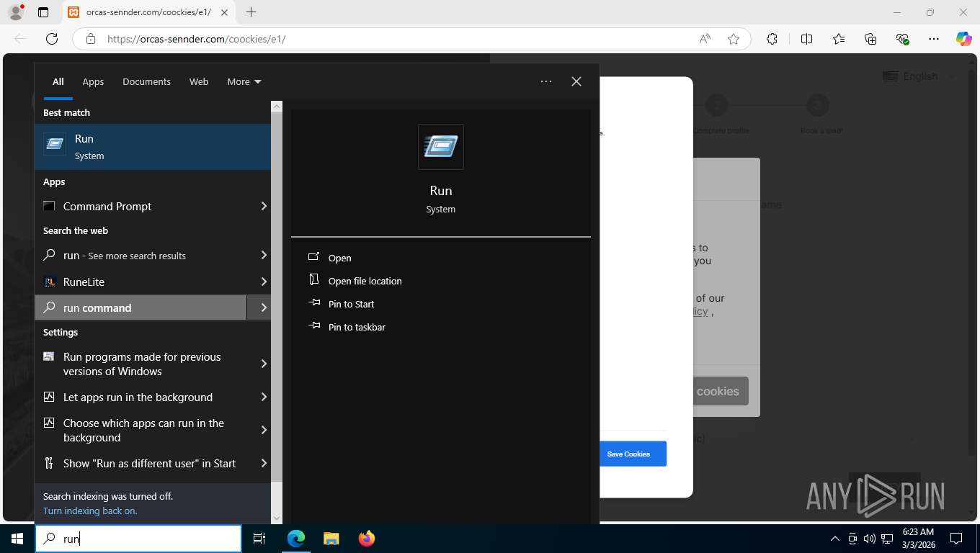The image size is (980, 553).
Task: Open Edge extensions puzzle icon
Action: (772, 39)
